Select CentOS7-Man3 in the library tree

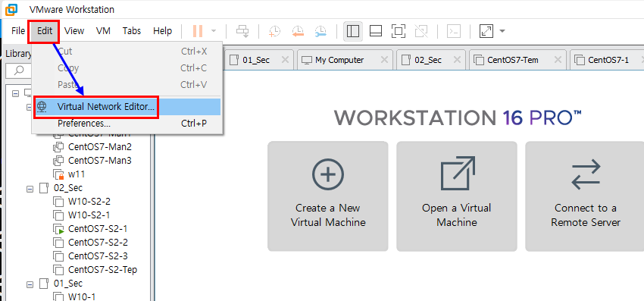(99, 161)
